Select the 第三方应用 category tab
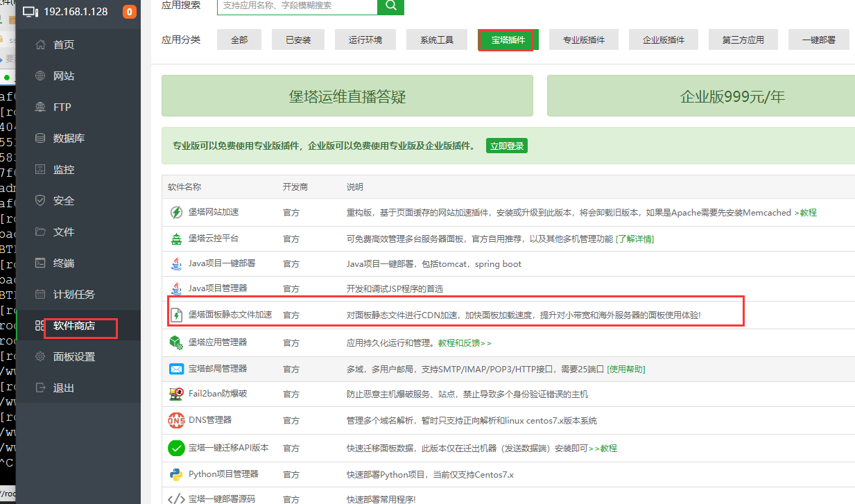This screenshot has width=855, height=504. point(743,40)
